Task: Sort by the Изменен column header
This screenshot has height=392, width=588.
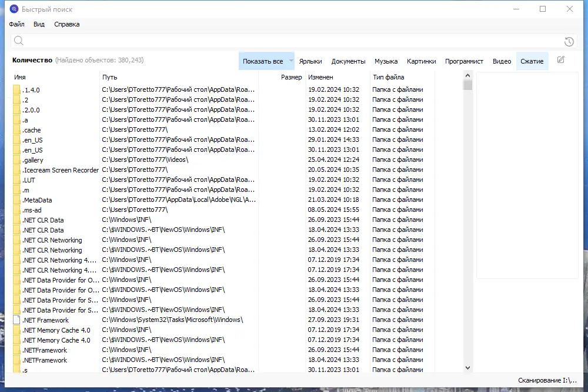Action: coord(320,77)
